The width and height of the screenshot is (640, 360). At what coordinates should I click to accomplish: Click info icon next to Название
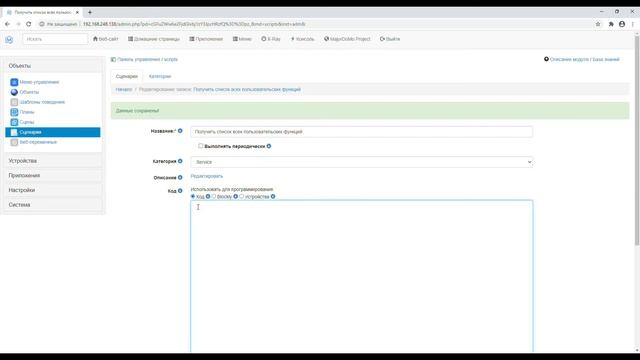(x=180, y=131)
